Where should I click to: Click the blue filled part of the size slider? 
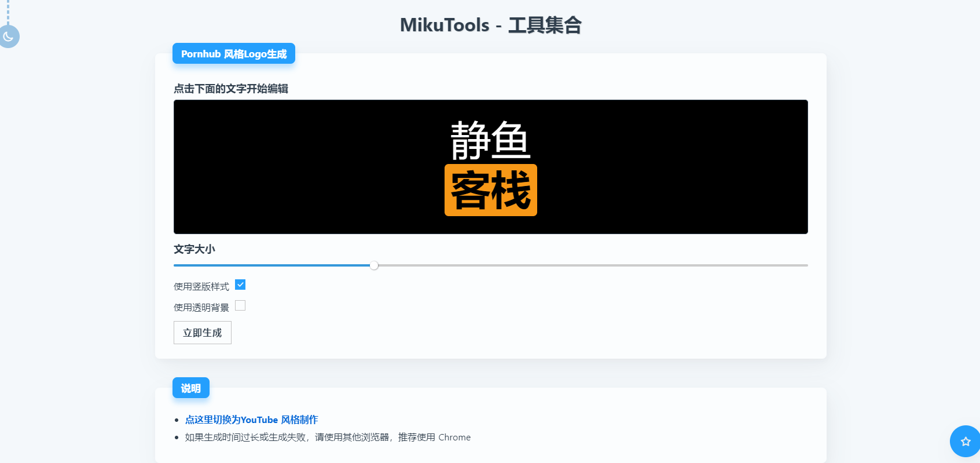click(x=272, y=265)
